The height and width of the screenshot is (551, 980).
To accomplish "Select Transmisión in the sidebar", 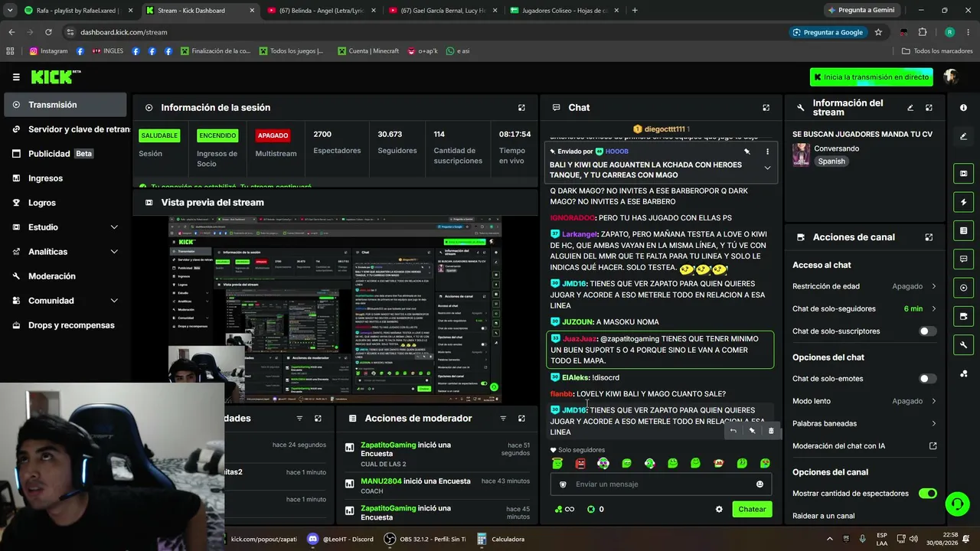I will tap(65, 105).
